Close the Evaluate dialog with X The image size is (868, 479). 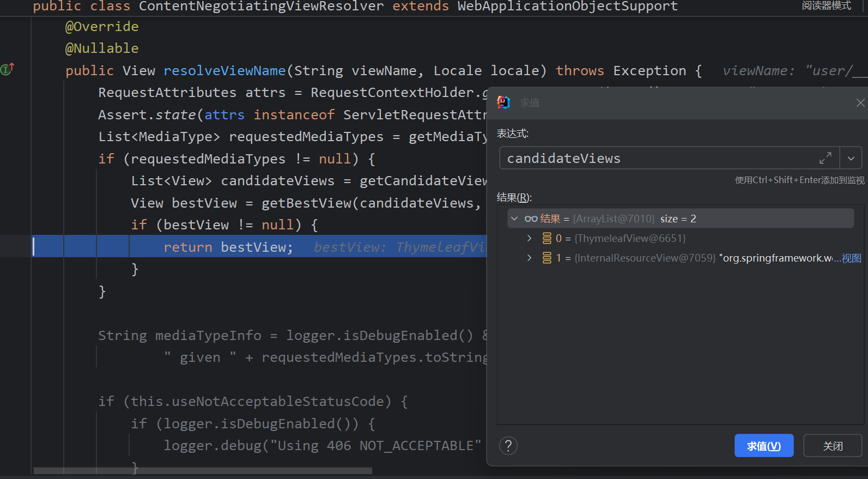pyautogui.click(x=860, y=102)
